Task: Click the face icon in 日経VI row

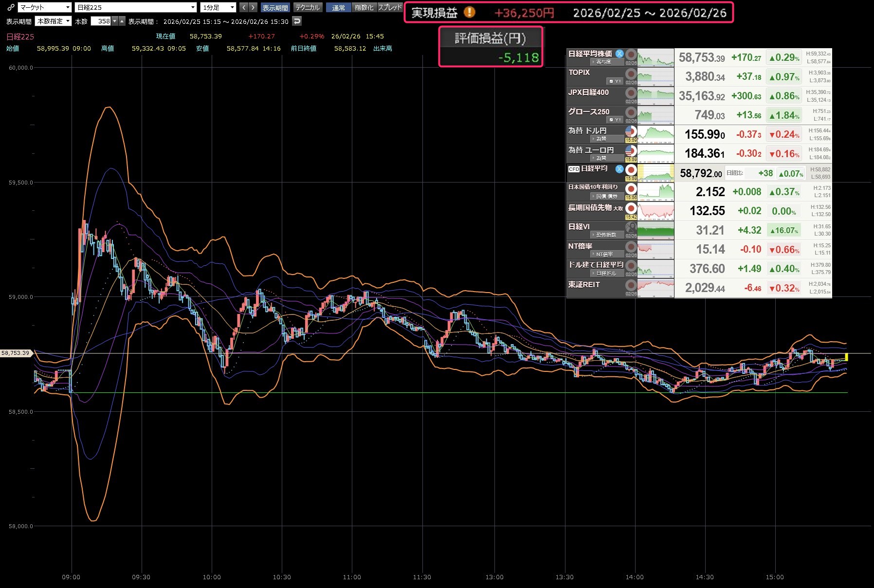Action: [631, 227]
